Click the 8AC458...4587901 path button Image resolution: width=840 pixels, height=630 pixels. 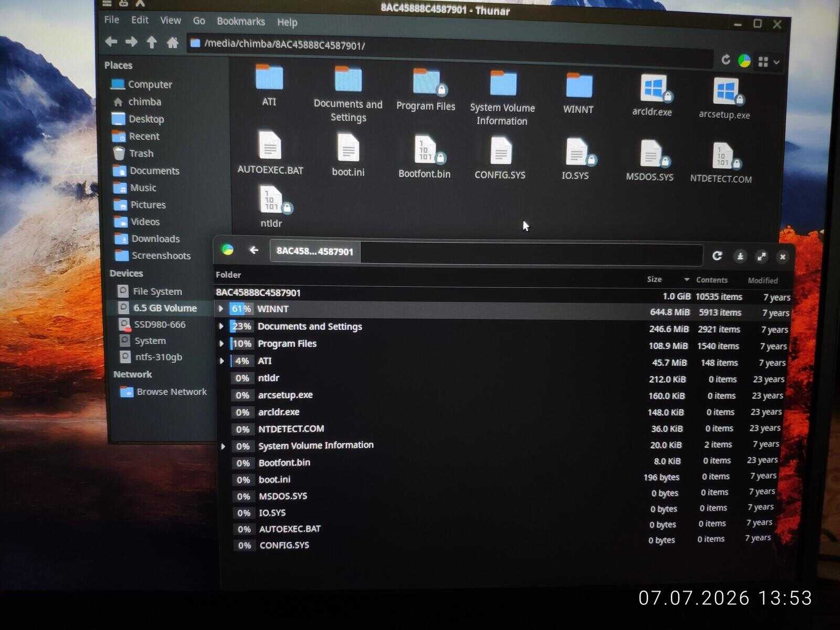point(315,251)
